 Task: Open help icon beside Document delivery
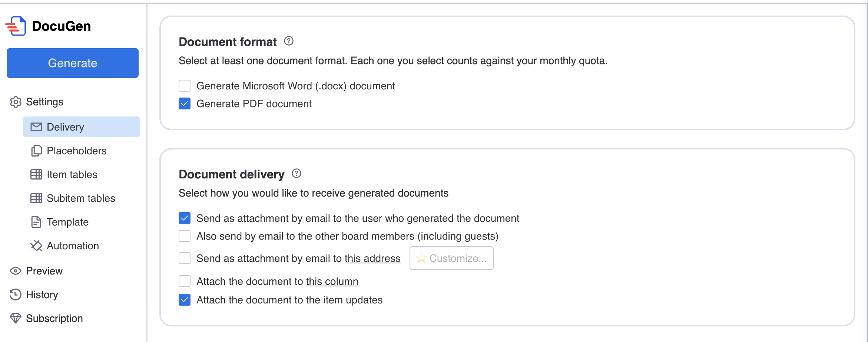(x=296, y=174)
